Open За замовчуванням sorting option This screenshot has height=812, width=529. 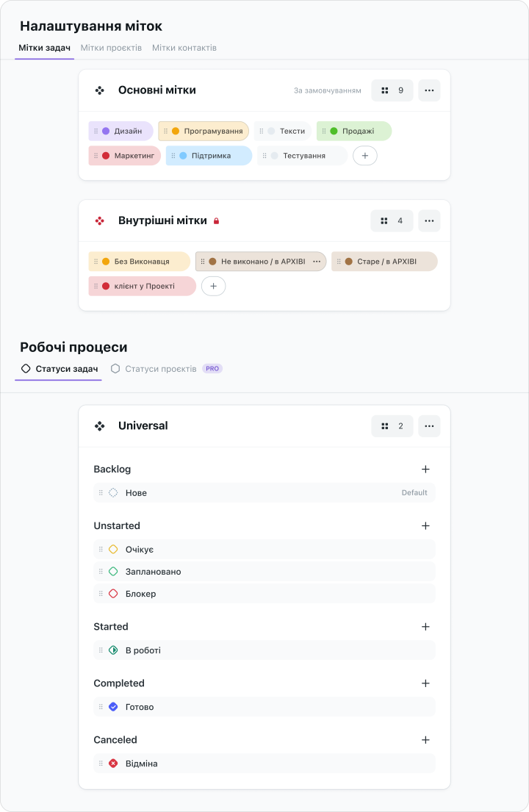[328, 90]
